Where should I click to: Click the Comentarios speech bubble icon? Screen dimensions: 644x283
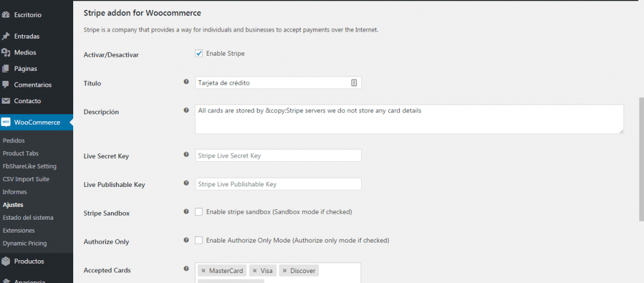tap(5, 85)
